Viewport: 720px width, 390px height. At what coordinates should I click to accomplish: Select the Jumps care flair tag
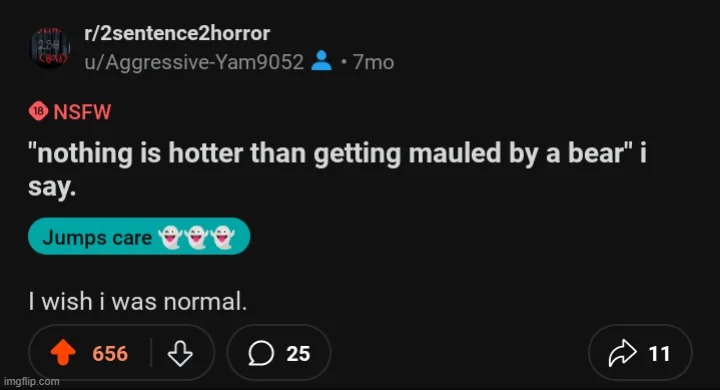[139, 237]
